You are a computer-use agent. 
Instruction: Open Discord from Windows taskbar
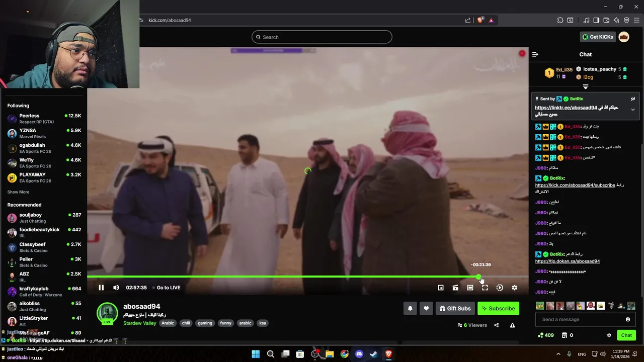[x=359, y=354]
